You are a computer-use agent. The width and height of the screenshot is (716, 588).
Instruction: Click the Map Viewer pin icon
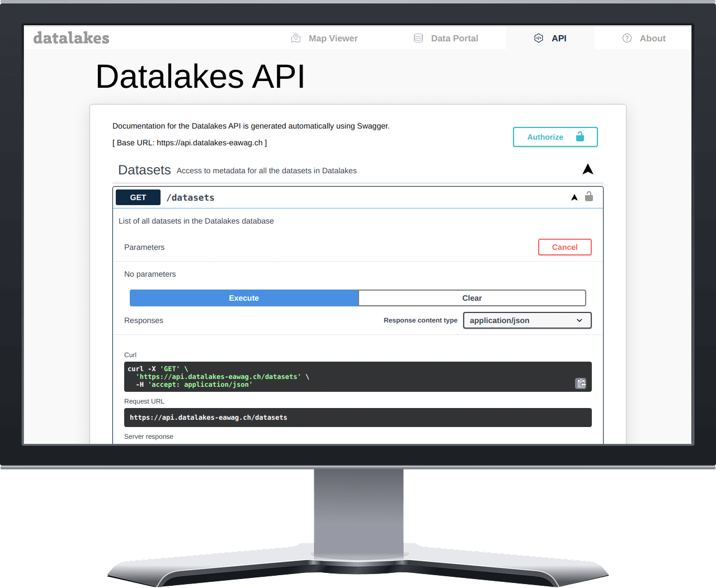[x=296, y=38]
